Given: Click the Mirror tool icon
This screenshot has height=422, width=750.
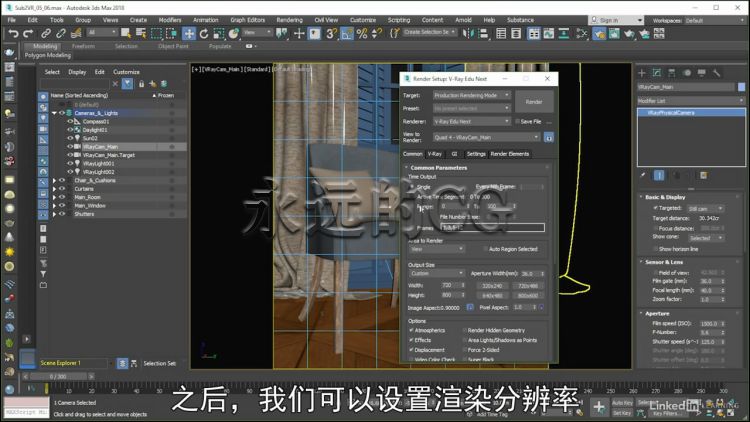Looking at the screenshot, I should (468, 33).
